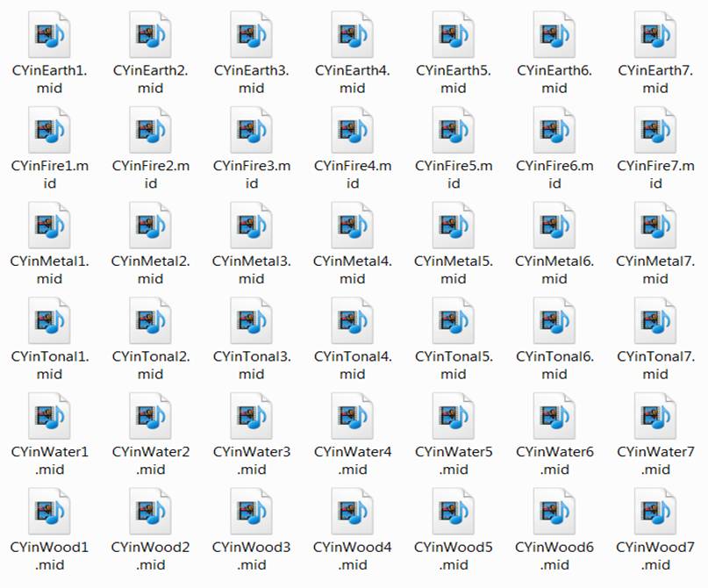Select the CYinFire3.mid file icon
The height and width of the screenshot is (588, 708).
[x=251, y=130]
